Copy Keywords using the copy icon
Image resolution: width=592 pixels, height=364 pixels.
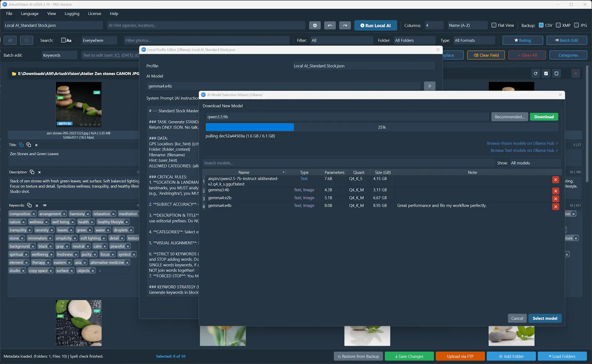click(x=29, y=205)
